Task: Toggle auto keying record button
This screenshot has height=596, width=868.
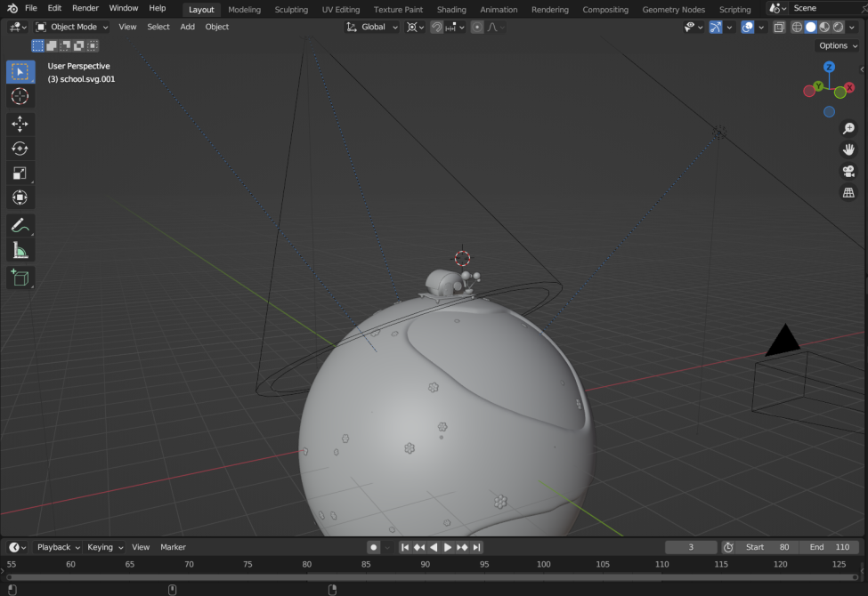Action: [x=374, y=547]
